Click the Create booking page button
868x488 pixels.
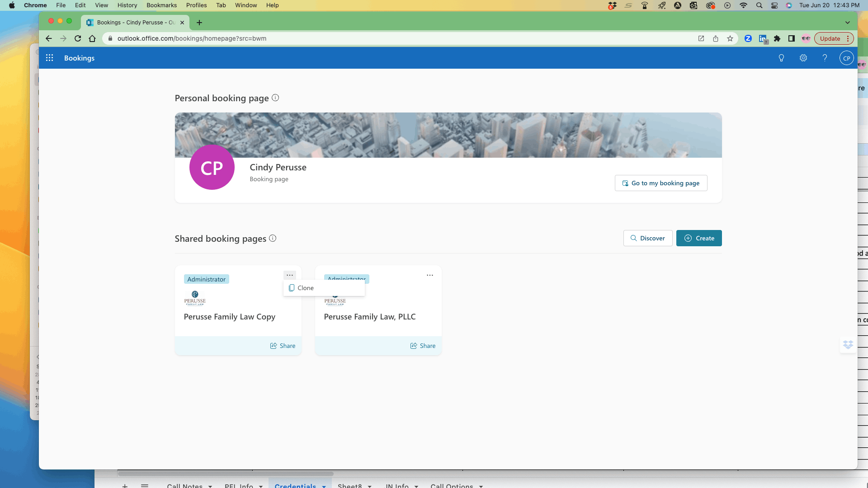pyautogui.click(x=699, y=238)
